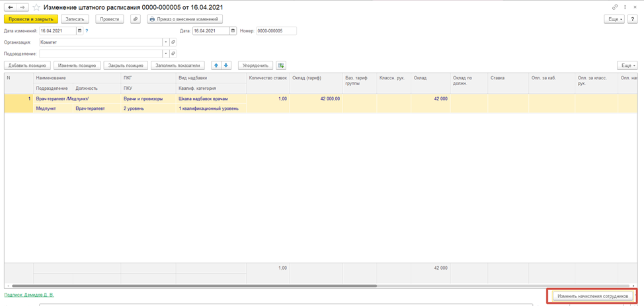Open attached files via paperclip icon
This screenshot has height=306, width=644.
[x=136, y=19]
